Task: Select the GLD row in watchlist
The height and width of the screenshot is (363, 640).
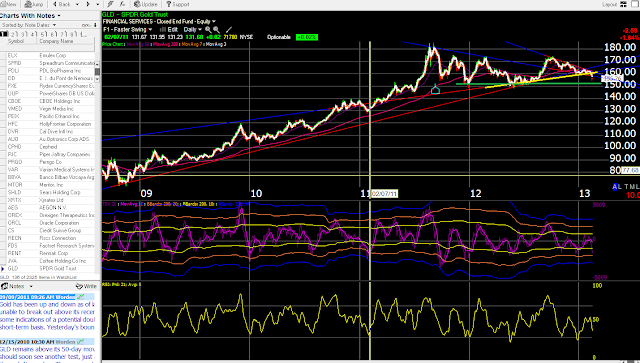Action: point(47,269)
